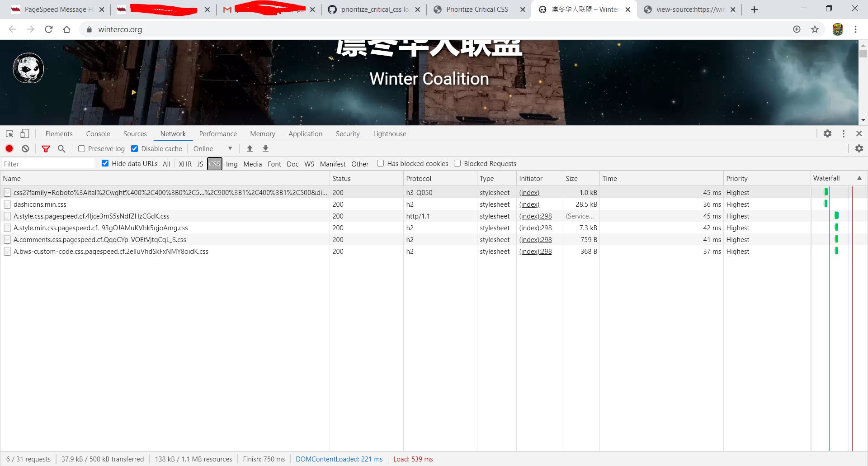This screenshot has width=868, height=466.
Task: Toggle the device toolbar icon
Action: point(25,133)
